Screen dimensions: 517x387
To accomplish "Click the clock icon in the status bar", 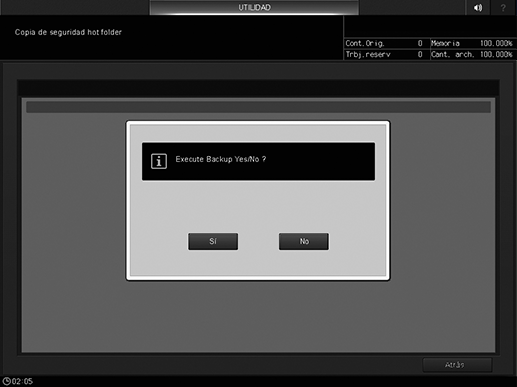I will 6,381.
